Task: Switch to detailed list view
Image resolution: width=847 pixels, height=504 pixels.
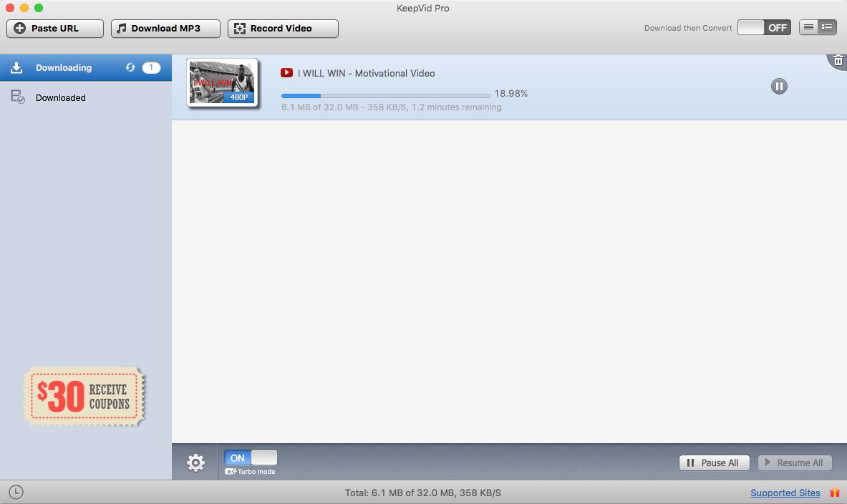Action: (x=827, y=27)
